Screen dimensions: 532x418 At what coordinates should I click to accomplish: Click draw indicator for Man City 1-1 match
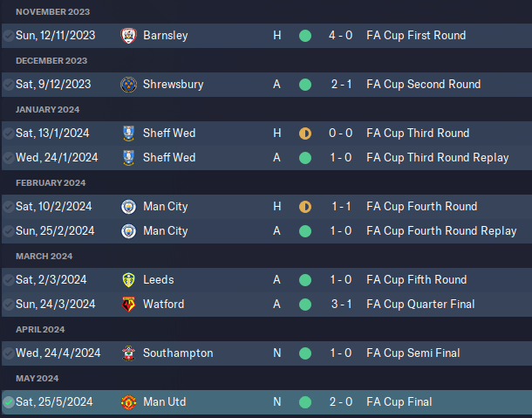pyautogui.click(x=304, y=207)
